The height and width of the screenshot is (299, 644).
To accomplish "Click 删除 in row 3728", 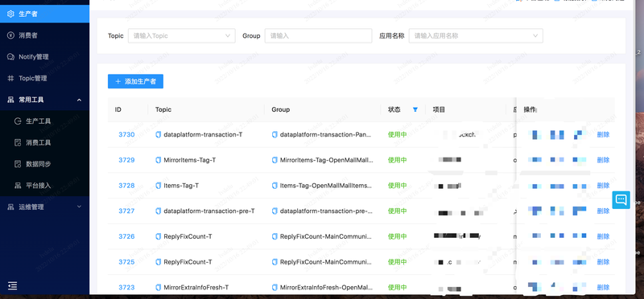I will tap(603, 186).
